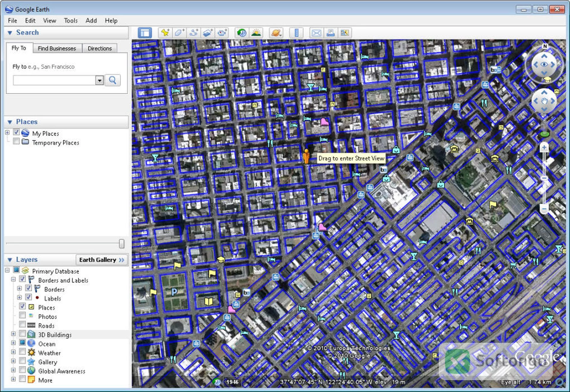This screenshot has width=570, height=392.
Task: Click the N north compass marker
Action: pyautogui.click(x=545, y=46)
